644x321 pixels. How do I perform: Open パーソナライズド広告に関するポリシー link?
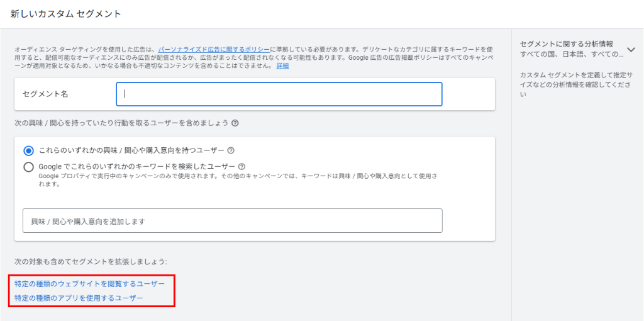214,48
